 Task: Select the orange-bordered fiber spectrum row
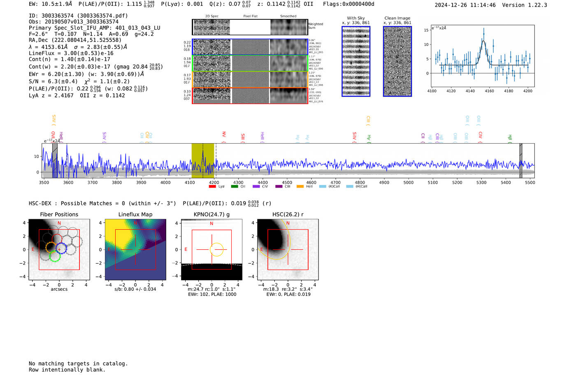(x=250, y=79)
